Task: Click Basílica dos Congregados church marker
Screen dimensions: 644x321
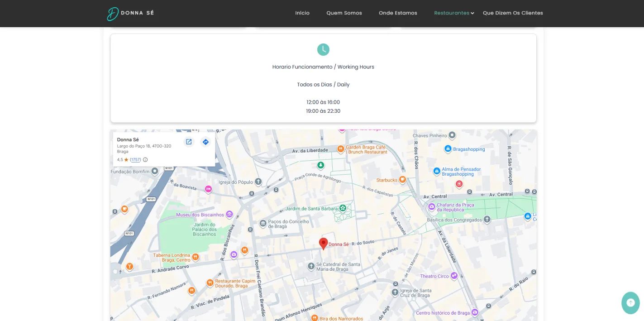Action: 487,220
